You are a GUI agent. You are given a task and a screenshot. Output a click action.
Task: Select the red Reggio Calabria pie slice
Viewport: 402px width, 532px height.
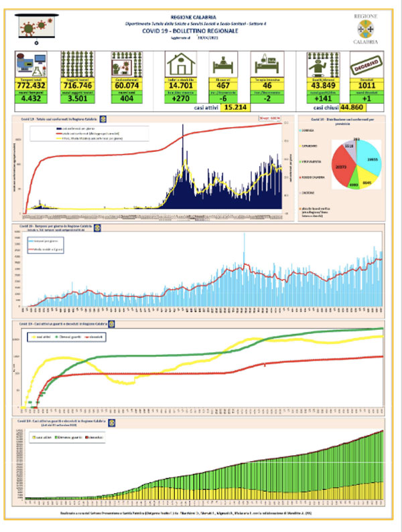[342, 168]
